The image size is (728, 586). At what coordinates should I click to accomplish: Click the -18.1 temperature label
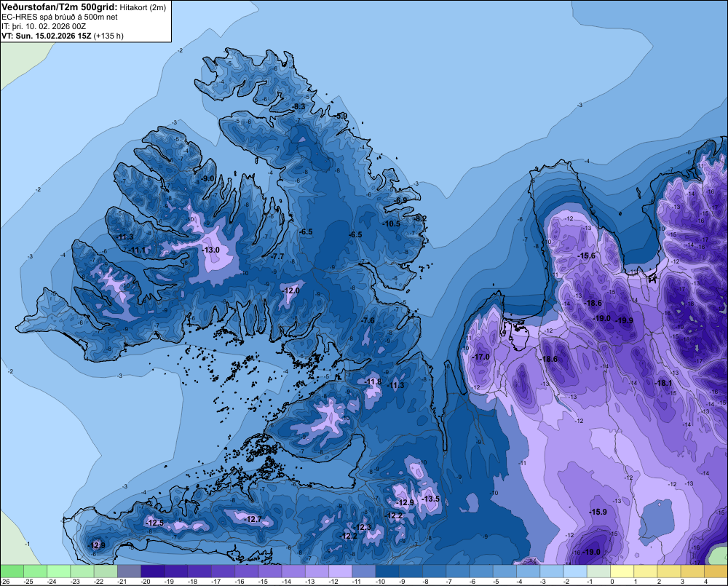tap(663, 384)
